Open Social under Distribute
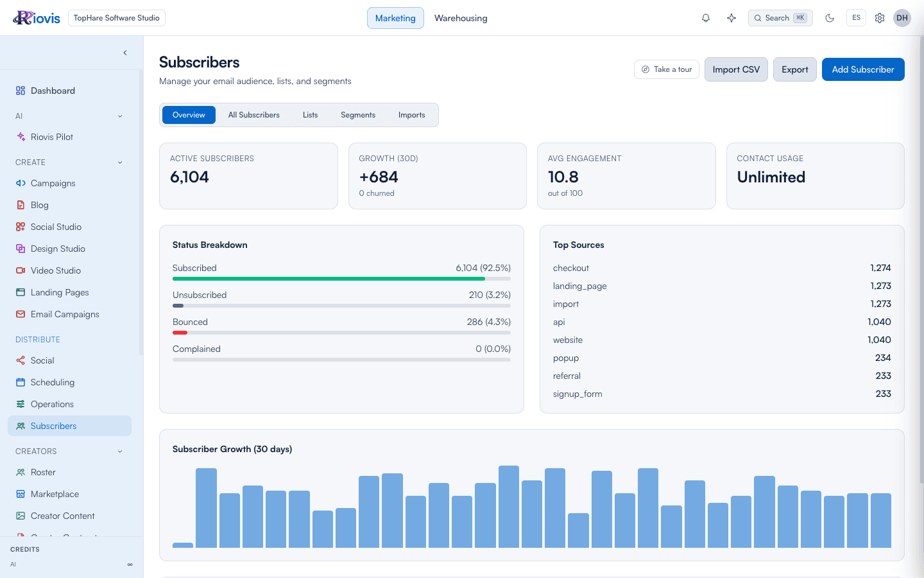This screenshot has height=578, width=924. (69, 360)
